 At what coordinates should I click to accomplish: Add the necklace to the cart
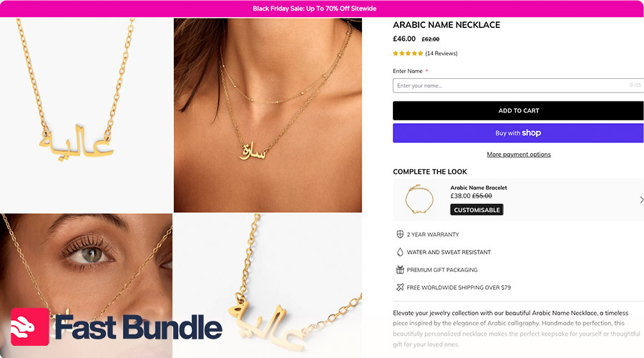point(518,110)
